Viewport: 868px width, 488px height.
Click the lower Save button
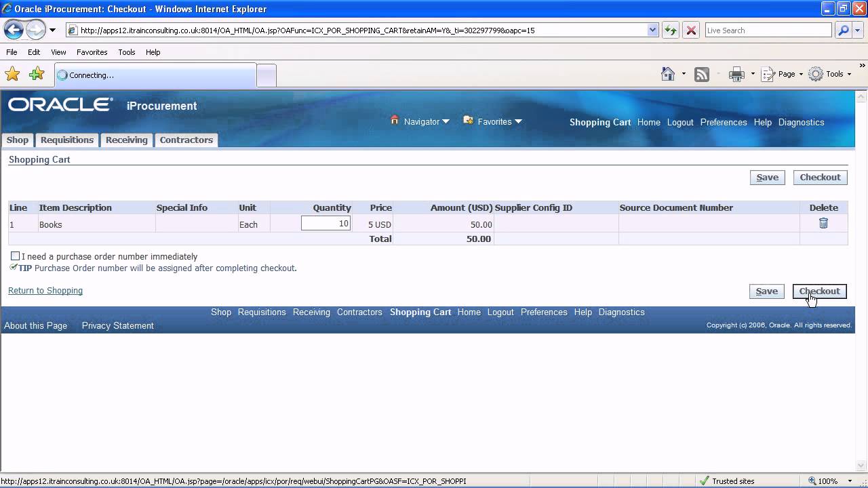pyautogui.click(x=767, y=291)
